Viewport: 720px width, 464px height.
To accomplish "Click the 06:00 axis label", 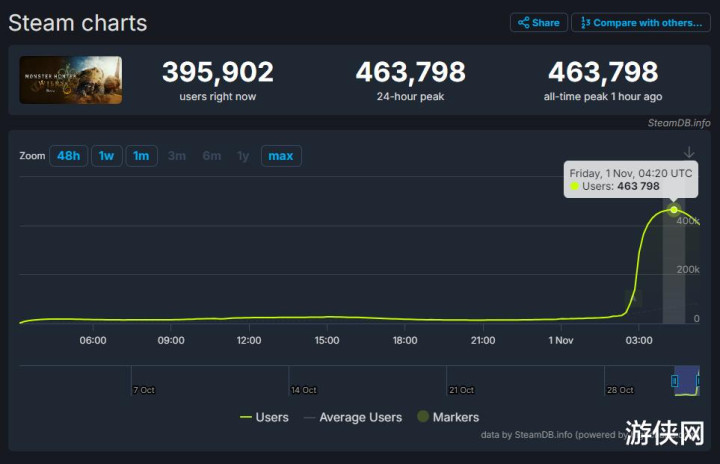I will 93,340.
